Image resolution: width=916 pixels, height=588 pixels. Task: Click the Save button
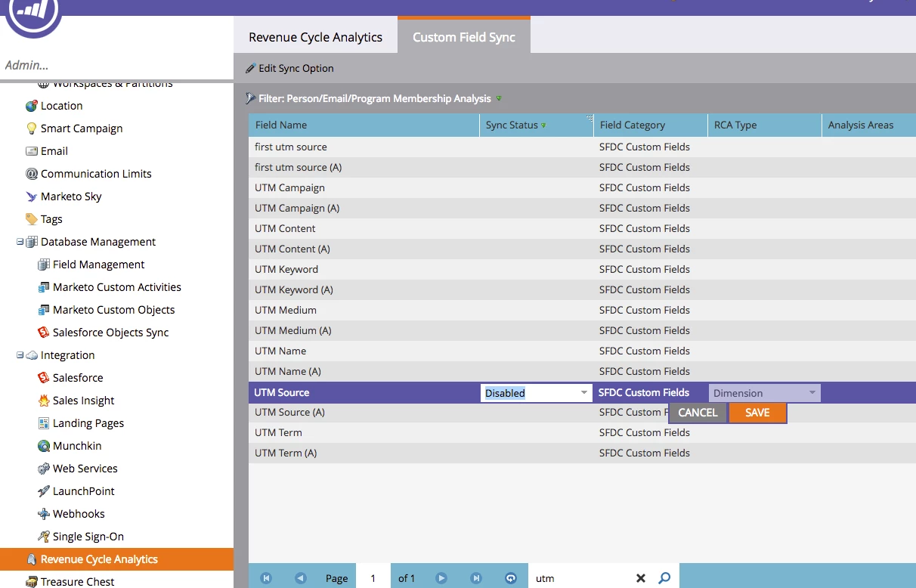click(x=757, y=413)
